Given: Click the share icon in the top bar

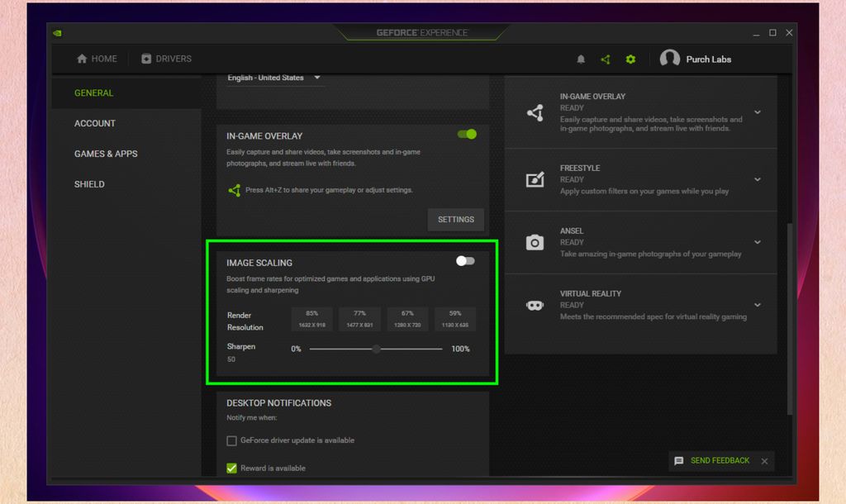Looking at the screenshot, I should point(606,59).
